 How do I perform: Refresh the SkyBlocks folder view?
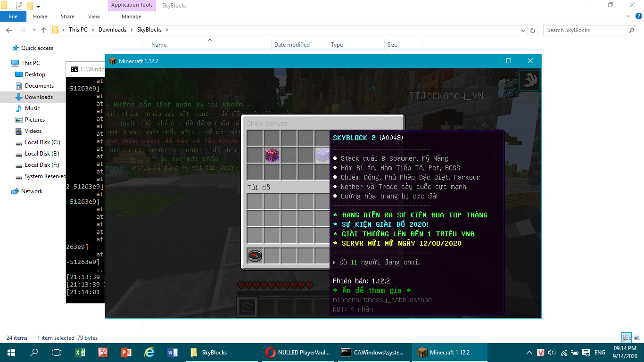point(533,30)
